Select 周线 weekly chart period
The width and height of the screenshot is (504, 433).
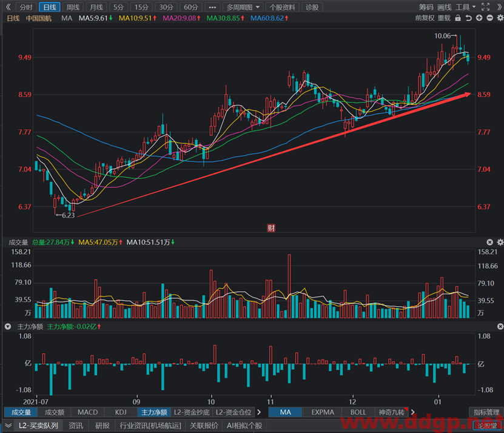click(73, 7)
